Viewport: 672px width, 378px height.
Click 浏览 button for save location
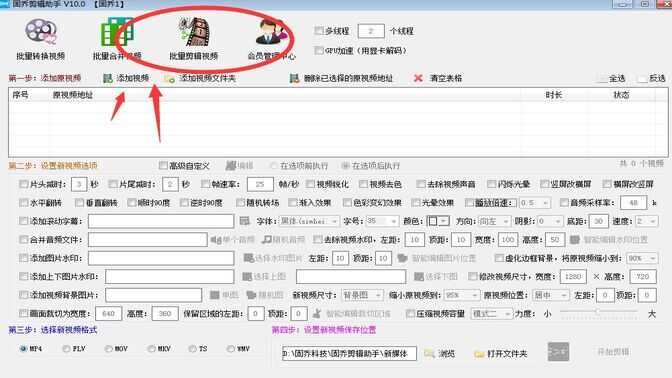click(x=440, y=354)
